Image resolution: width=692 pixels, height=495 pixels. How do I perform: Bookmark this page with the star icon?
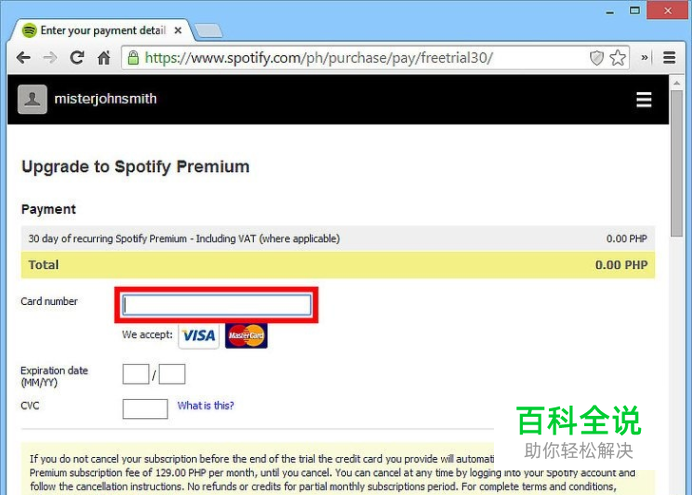pos(618,58)
